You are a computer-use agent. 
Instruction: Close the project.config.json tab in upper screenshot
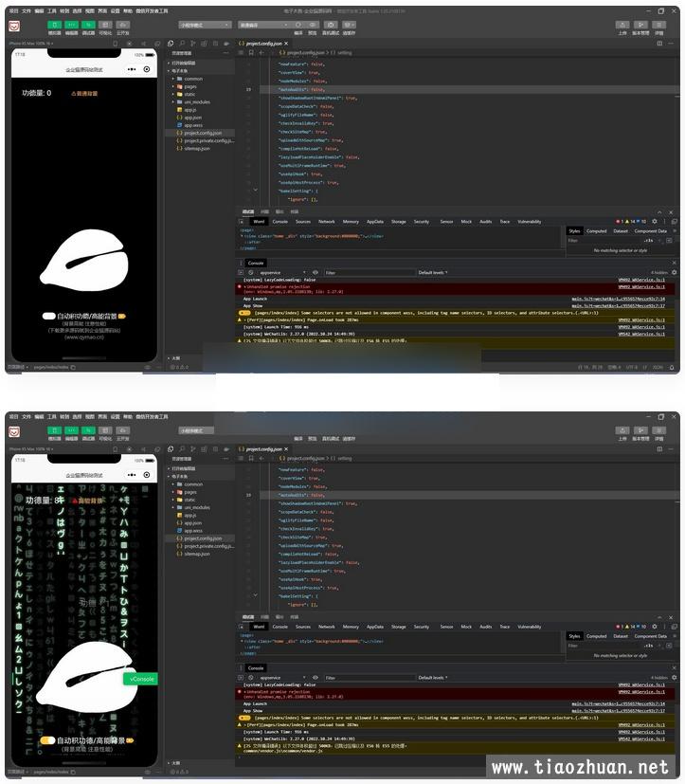(x=286, y=44)
